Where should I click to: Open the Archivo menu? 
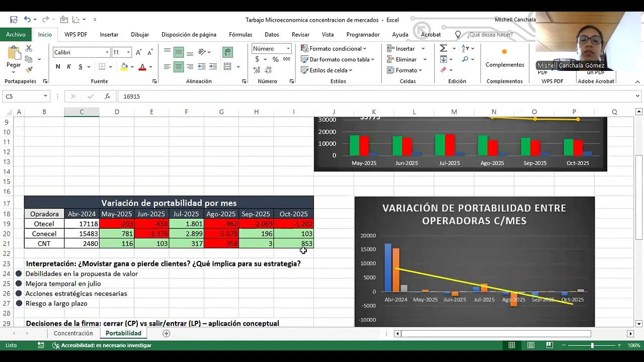[16, 35]
